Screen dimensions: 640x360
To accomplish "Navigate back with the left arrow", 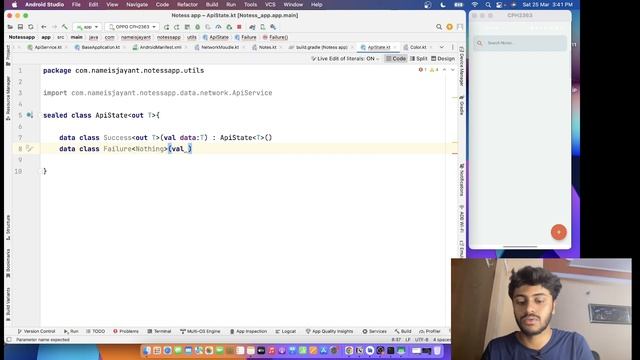I will pyautogui.click(x=44, y=27).
